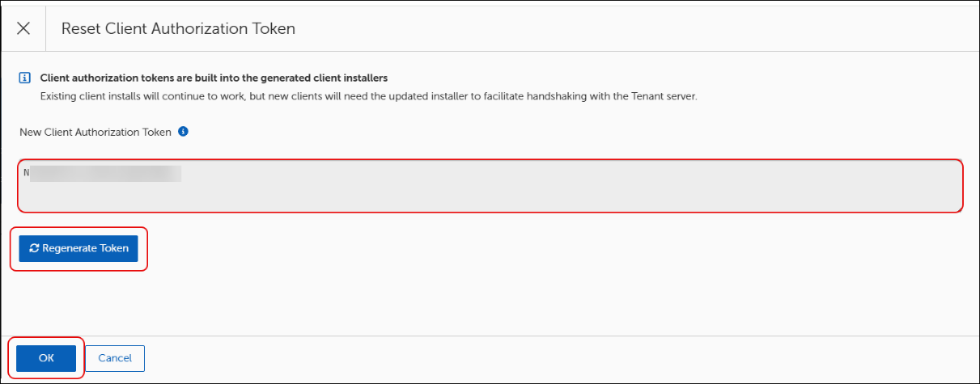Click the circular arrows icon in Regenerate Token
980x384 pixels.
point(34,248)
